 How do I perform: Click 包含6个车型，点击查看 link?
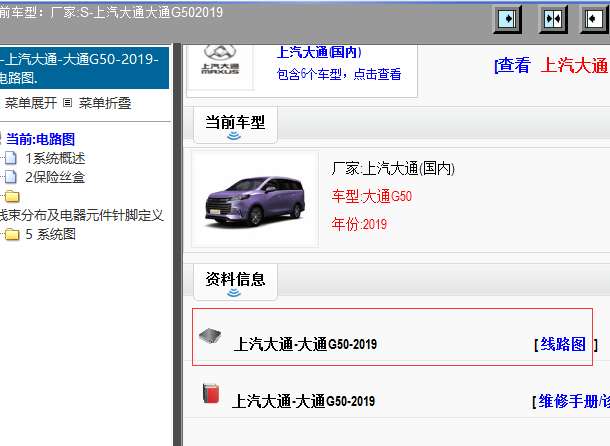339,74
